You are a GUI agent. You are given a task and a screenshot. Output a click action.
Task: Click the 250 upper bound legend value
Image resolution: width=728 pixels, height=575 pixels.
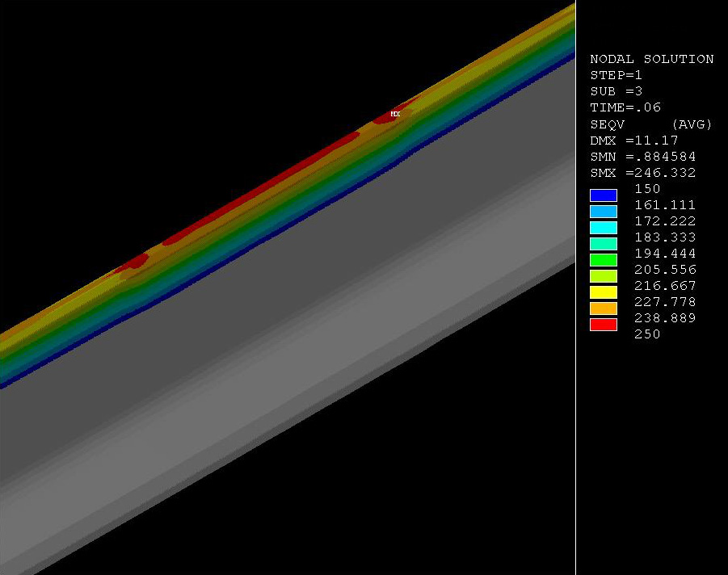pos(647,334)
